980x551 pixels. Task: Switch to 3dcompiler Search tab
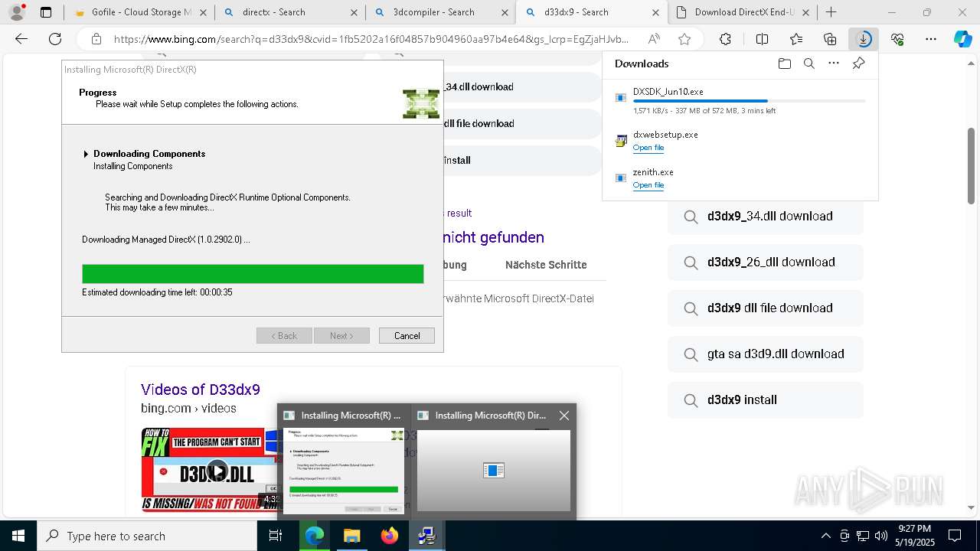pos(440,12)
